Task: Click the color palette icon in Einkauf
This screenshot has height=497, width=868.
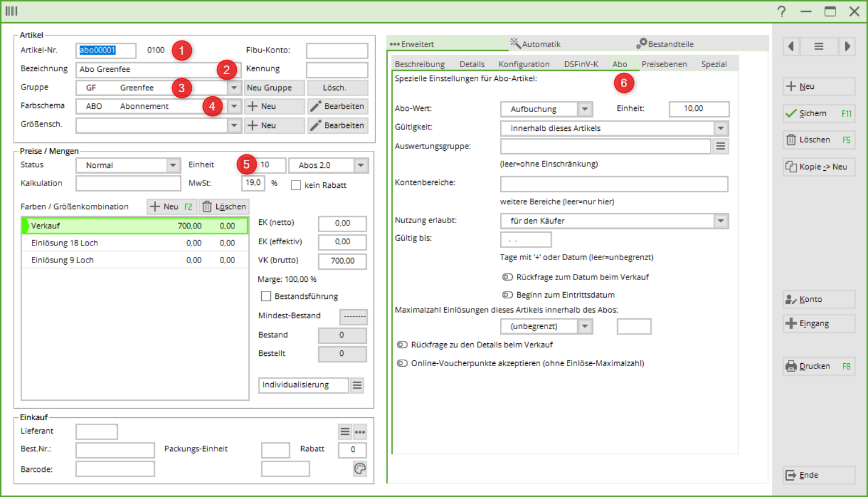Action: (x=360, y=469)
